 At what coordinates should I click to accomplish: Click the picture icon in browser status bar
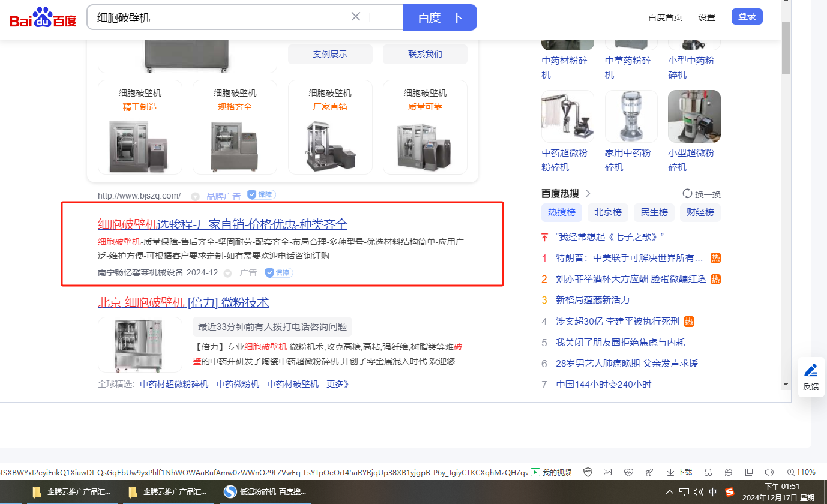[608, 472]
